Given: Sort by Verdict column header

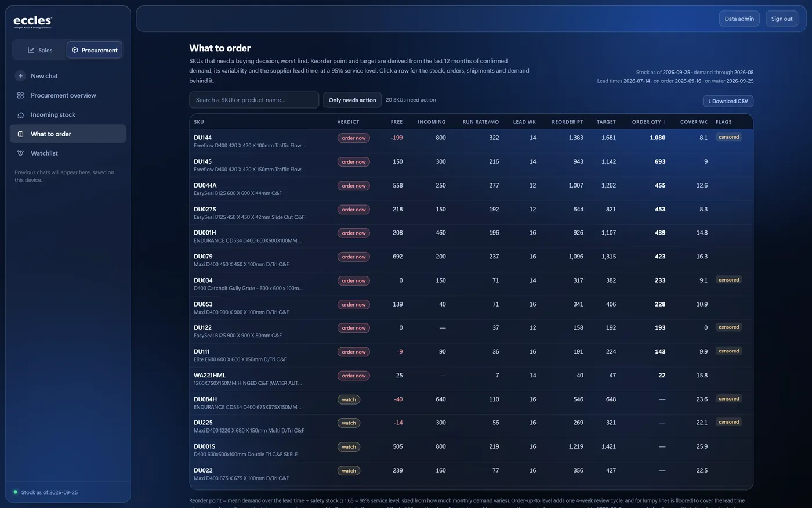Looking at the screenshot, I should point(349,122).
